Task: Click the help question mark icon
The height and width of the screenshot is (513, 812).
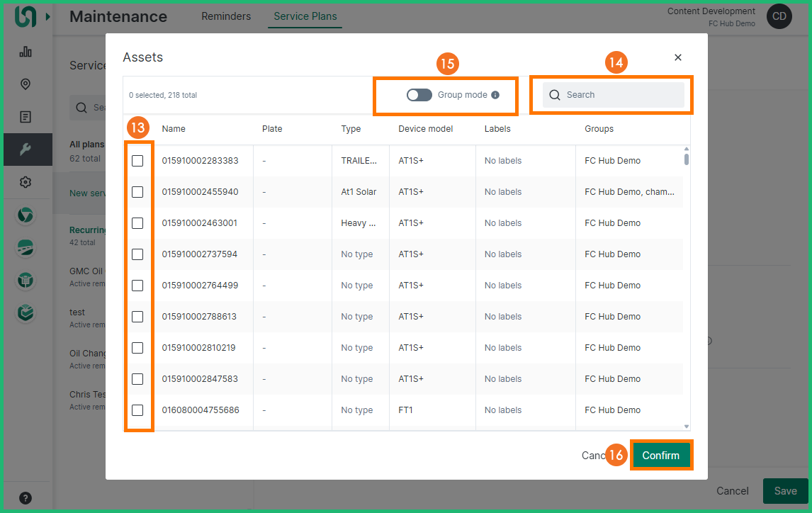Action: (26, 497)
